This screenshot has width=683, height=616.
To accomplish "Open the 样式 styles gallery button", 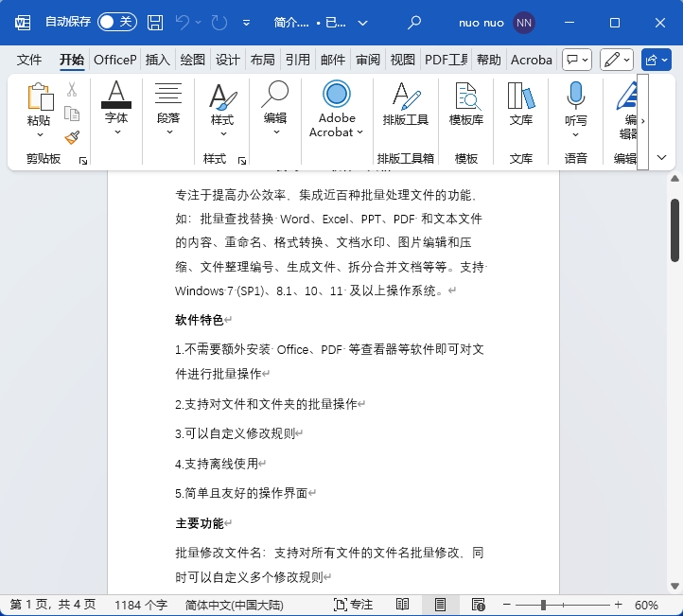I will coord(222,109).
